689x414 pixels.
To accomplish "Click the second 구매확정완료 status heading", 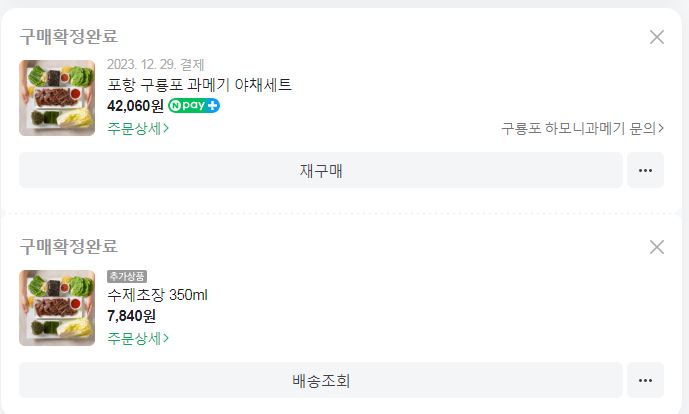I will pos(68,246).
